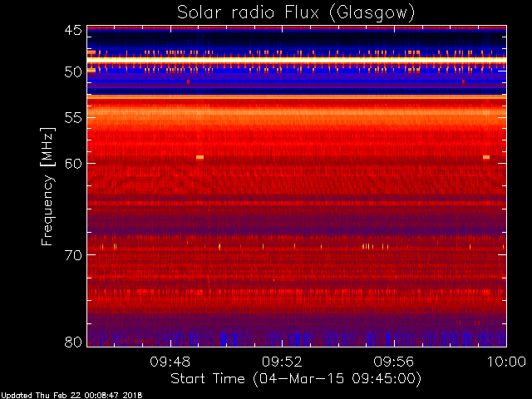Click the orange burst near 09:49 at 59.5 MHz

point(199,157)
